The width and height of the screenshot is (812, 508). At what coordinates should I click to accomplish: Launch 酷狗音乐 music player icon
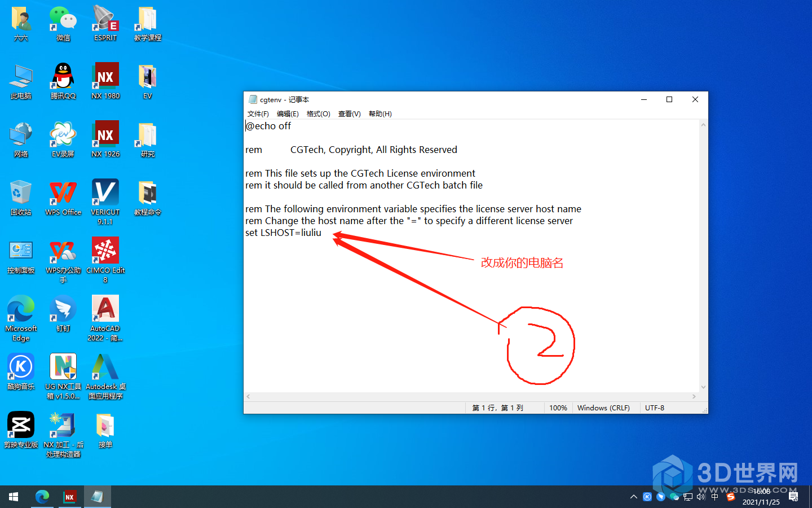21,372
